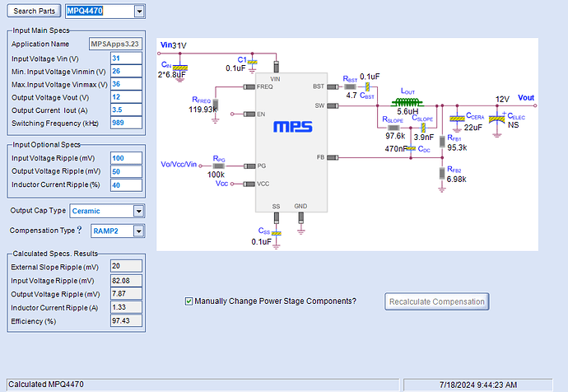
Task: Click the Vo/Vcc/Vin label on schematic
Action: pyautogui.click(x=179, y=164)
